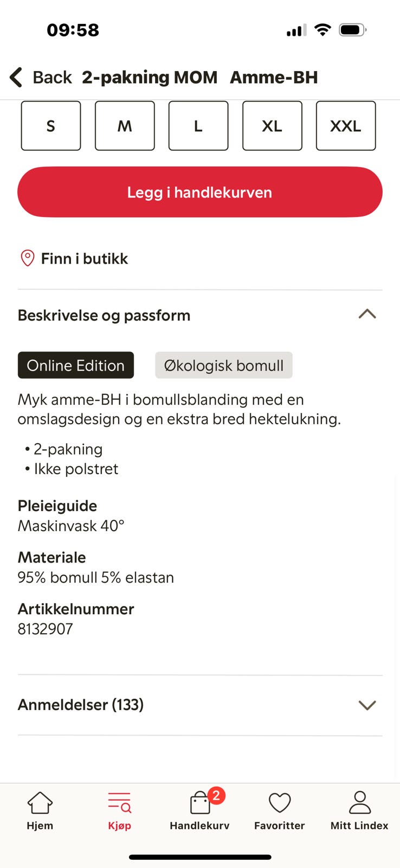Open Favoritter via the heart icon
Screen dimensions: 400x868
coord(279,803)
